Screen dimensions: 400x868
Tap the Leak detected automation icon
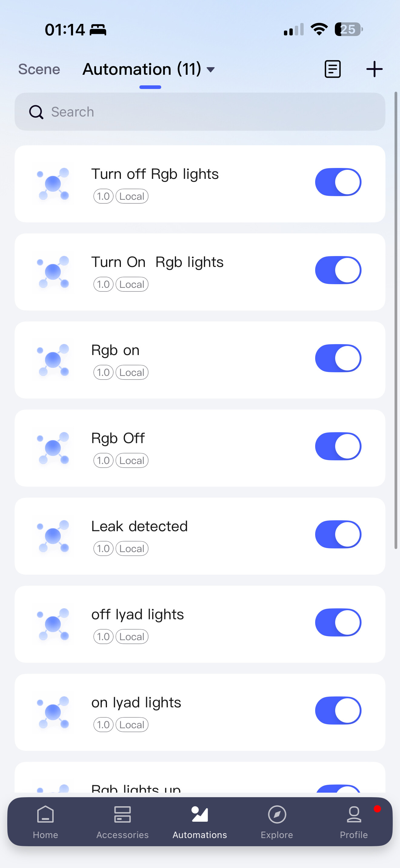click(53, 536)
